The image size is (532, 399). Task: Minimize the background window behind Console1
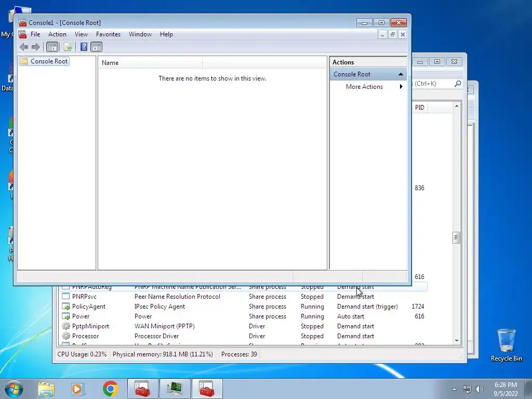pyautogui.click(x=420, y=62)
